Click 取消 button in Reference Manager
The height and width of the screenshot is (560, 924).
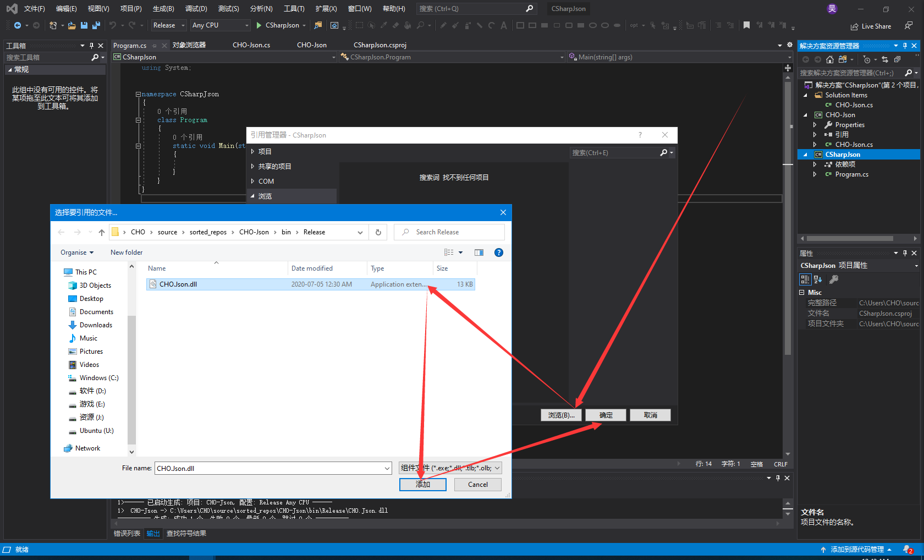tap(650, 415)
